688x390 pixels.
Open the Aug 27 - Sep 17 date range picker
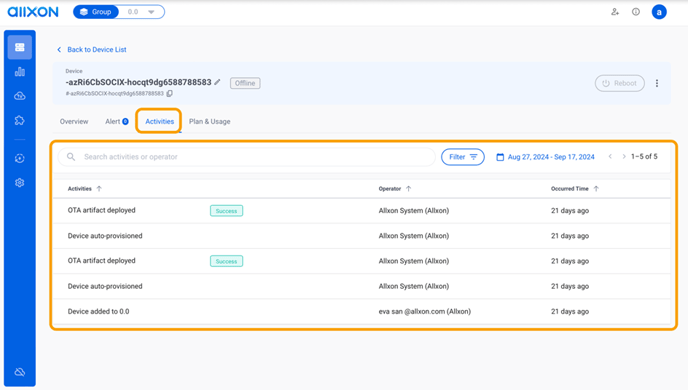click(545, 157)
